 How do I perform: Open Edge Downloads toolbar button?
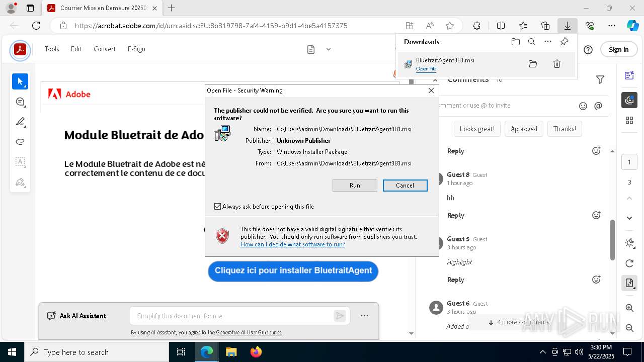click(x=568, y=26)
